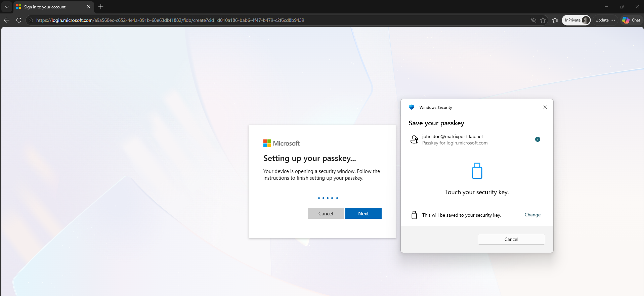The height and width of the screenshot is (296, 644).
Task: Open the Update settings menu
Action: click(605, 20)
